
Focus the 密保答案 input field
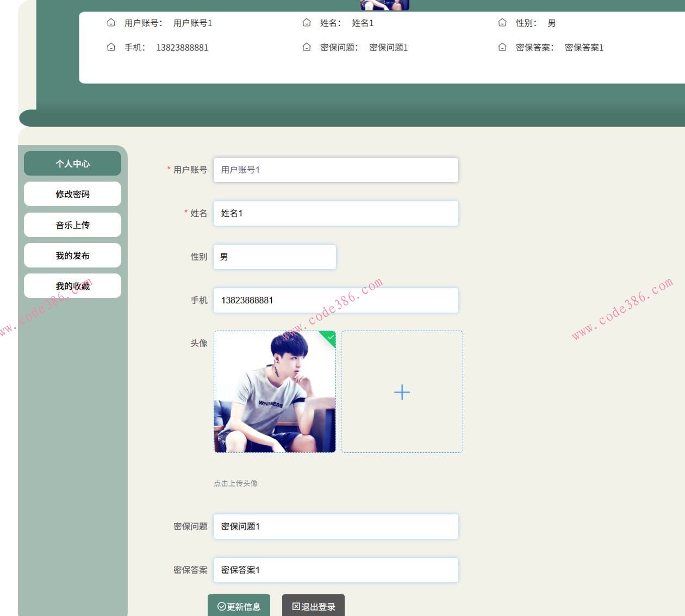(336, 570)
